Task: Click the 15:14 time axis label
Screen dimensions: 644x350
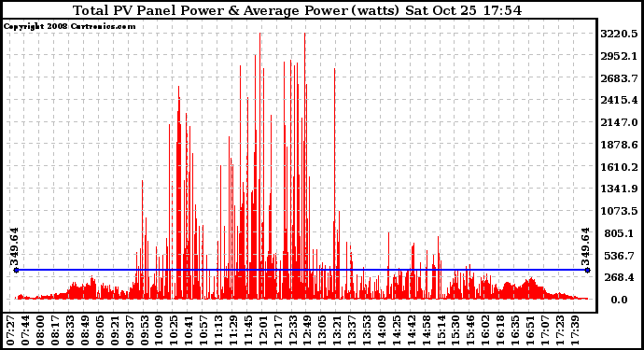Action: 441,330
